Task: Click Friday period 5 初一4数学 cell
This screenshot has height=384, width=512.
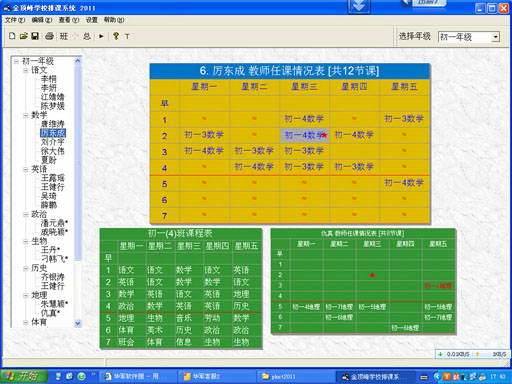Action: [404, 183]
